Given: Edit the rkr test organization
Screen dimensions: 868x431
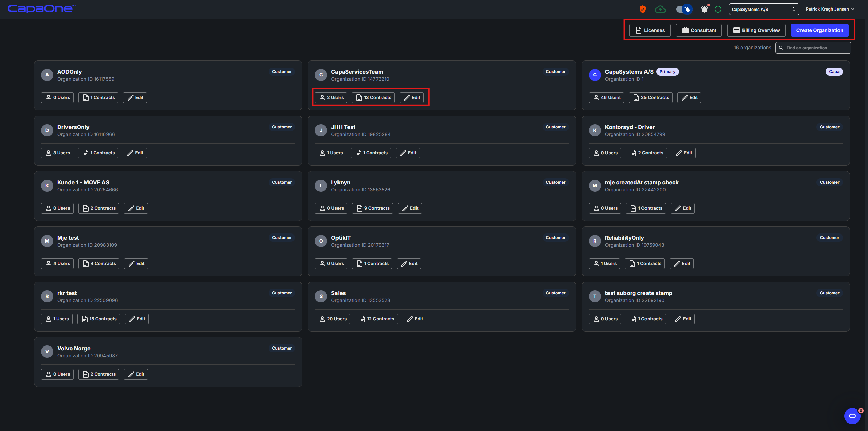Looking at the screenshot, I should 137,319.
